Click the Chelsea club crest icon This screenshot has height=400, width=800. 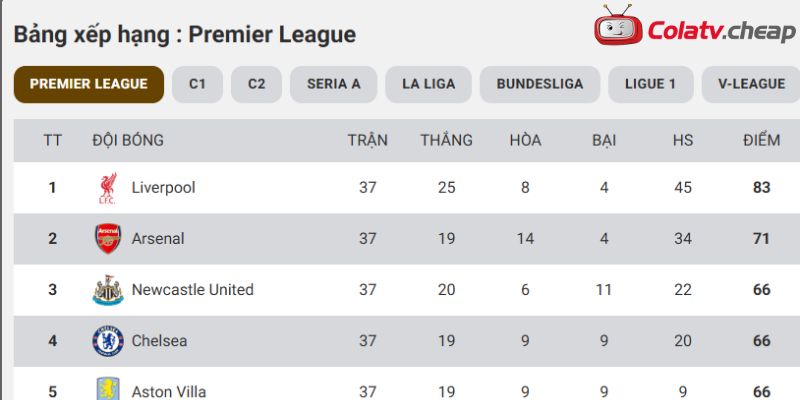coord(108,341)
